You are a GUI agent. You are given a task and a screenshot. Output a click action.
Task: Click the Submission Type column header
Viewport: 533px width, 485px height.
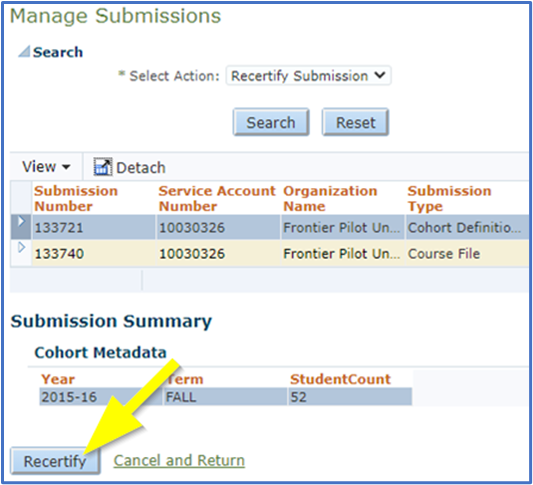(x=449, y=198)
